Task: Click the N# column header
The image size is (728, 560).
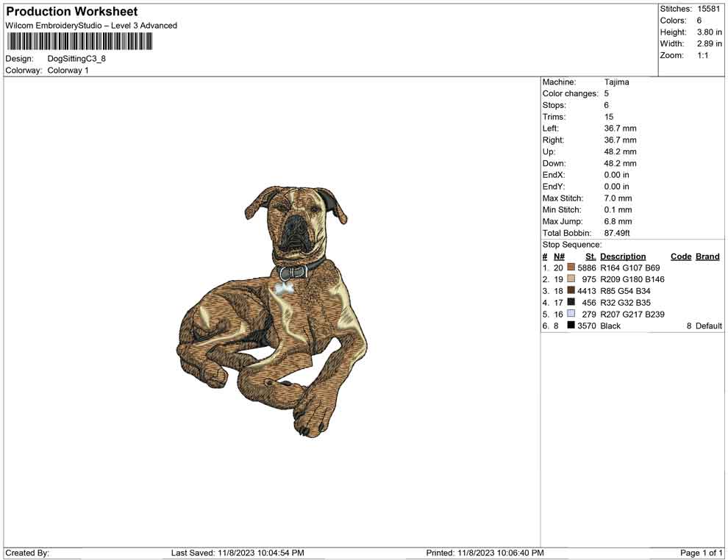Action: [x=559, y=256]
